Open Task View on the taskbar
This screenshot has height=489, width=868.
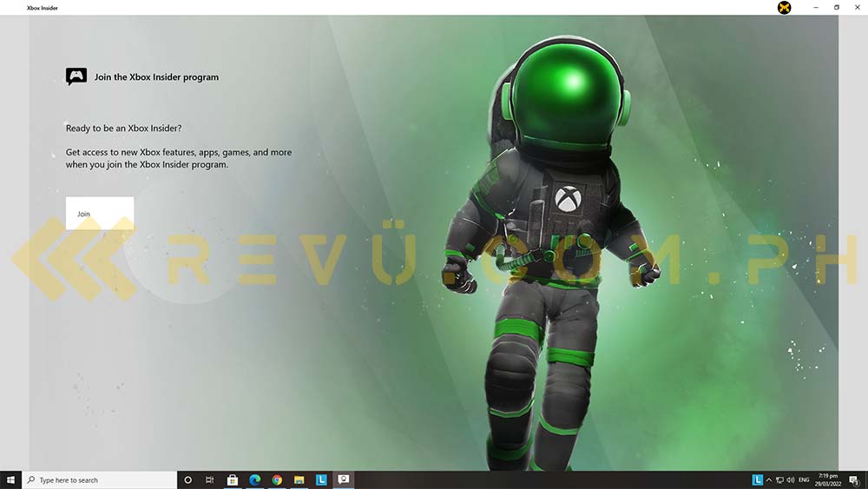point(210,480)
